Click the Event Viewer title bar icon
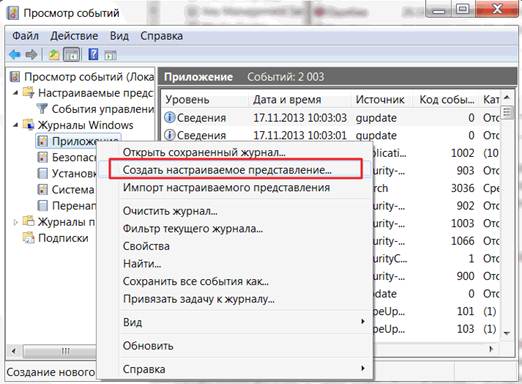The width and height of the screenshot is (522, 384). pos(13,13)
